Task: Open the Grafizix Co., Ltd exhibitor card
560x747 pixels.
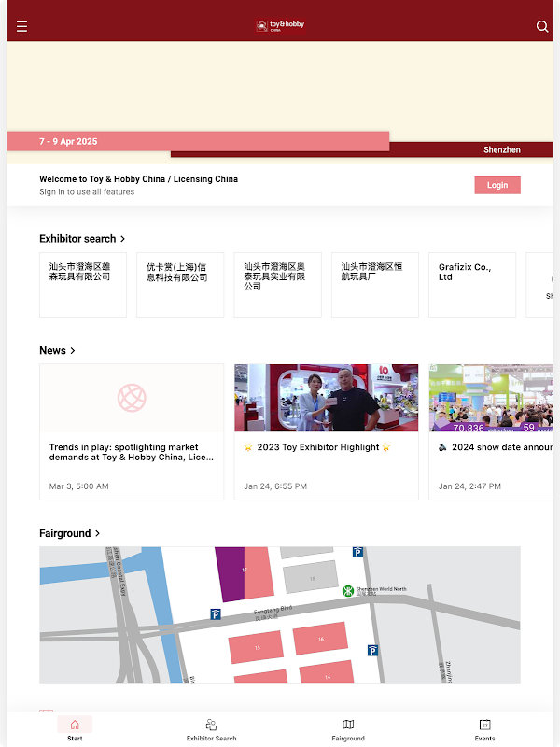Action: tap(472, 285)
